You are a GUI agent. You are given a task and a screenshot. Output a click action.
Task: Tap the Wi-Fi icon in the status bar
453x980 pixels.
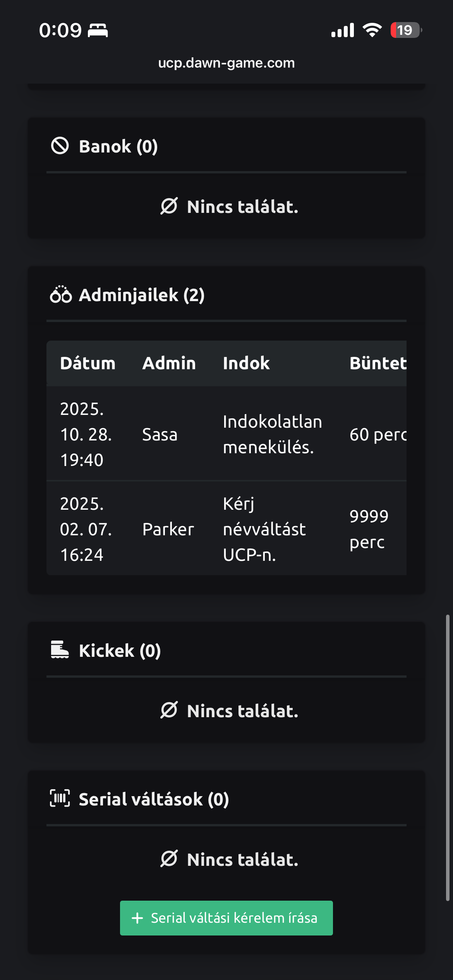coord(372,30)
